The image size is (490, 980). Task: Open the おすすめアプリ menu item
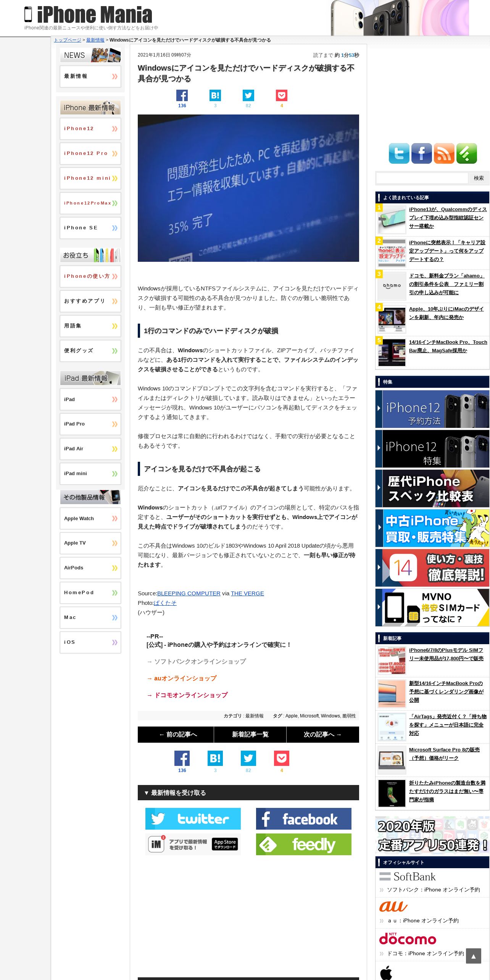point(90,301)
